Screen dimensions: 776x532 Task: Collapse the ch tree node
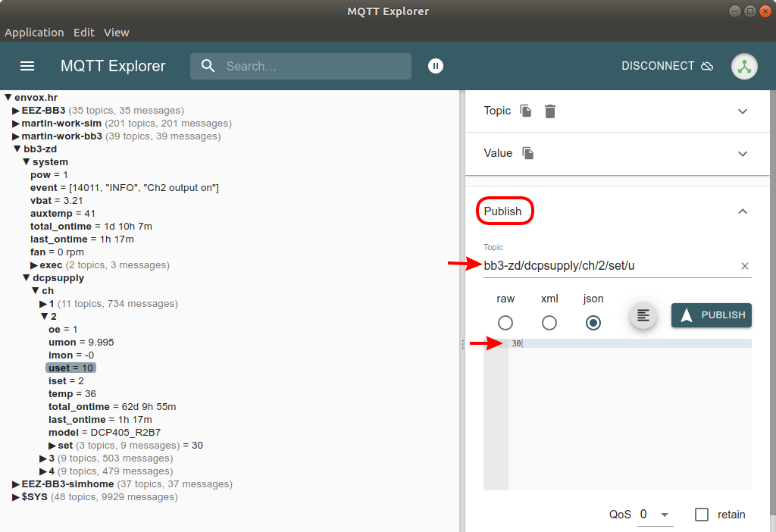pos(35,291)
